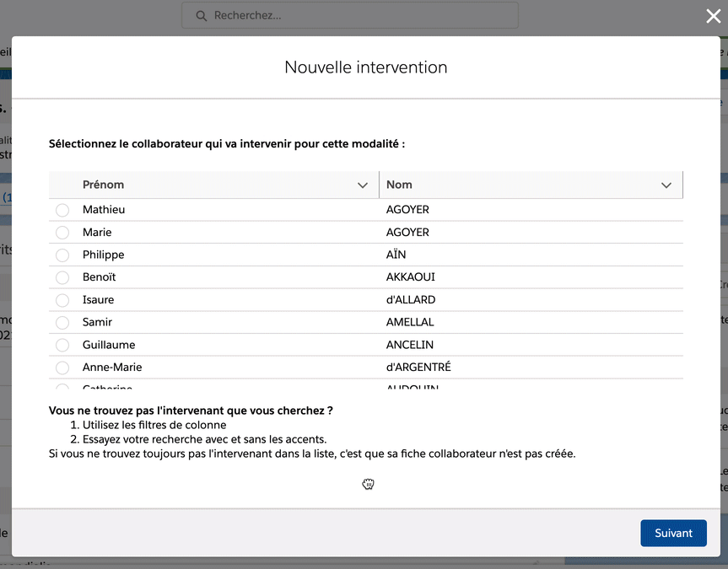Screen dimensions: 728x569
Task: Pick Benoît AKKAOUI radio button
Action: pyautogui.click(x=62, y=277)
